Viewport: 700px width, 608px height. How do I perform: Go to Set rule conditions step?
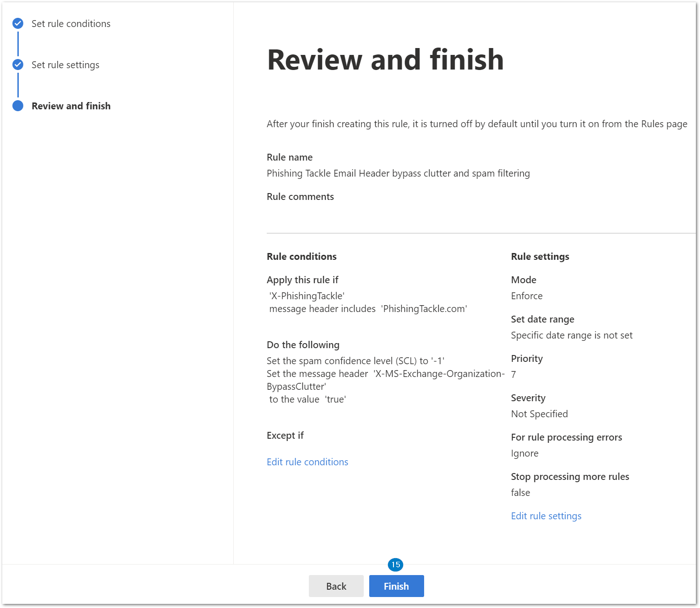(x=71, y=24)
